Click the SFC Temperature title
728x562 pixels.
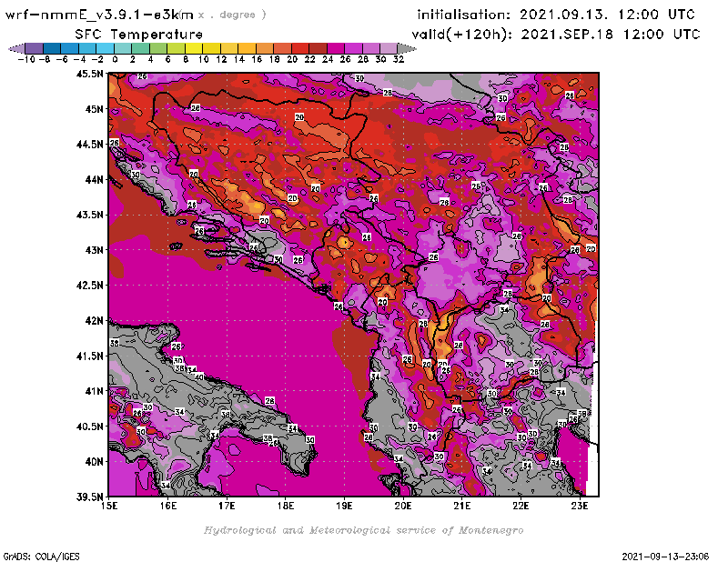(x=132, y=34)
